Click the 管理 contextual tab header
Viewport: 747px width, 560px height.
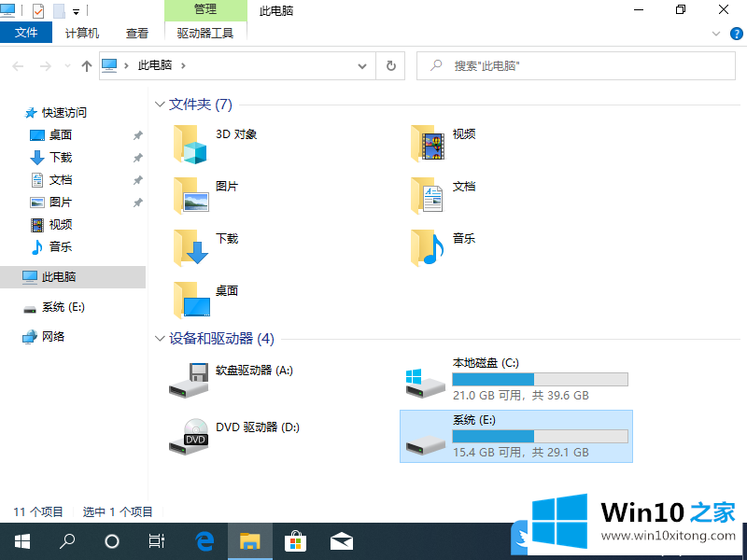coord(205,9)
